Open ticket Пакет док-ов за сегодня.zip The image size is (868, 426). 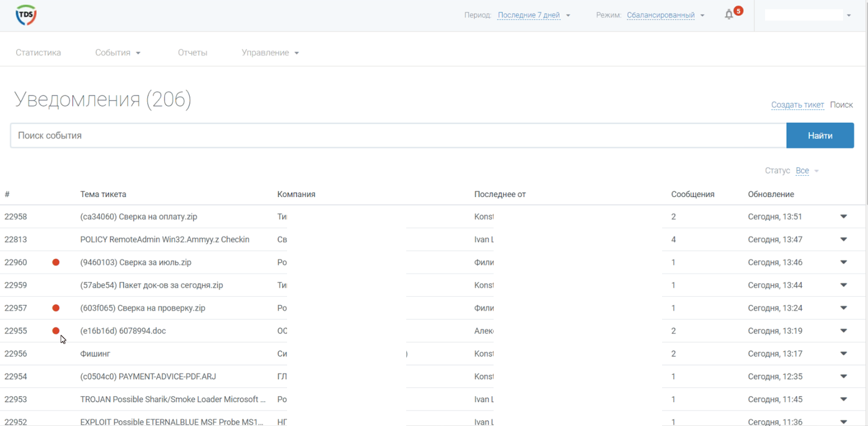pos(152,285)
